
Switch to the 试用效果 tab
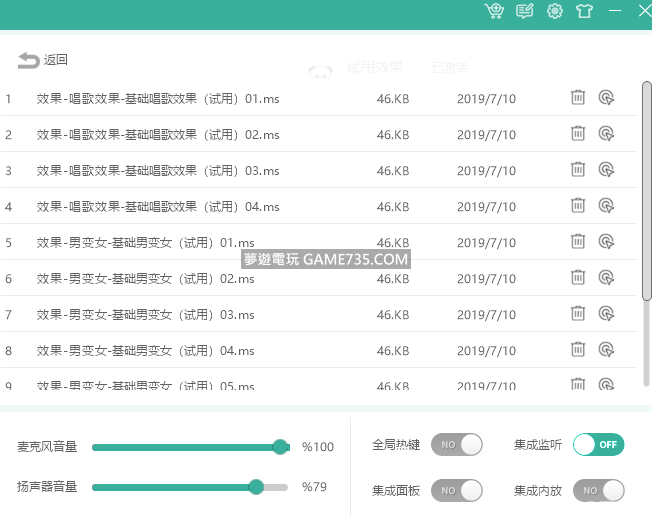tap(374, 67)
